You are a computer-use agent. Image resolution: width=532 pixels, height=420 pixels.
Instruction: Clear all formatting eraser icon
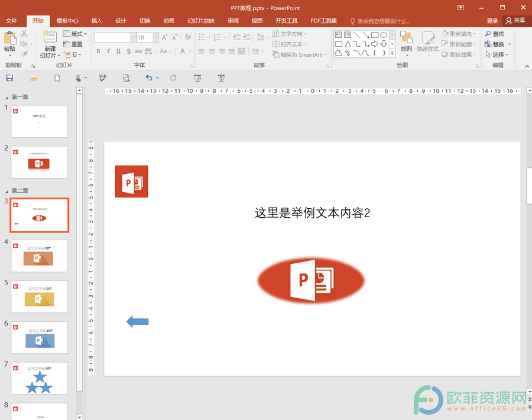pyautogui.click(x=188, y=37)
